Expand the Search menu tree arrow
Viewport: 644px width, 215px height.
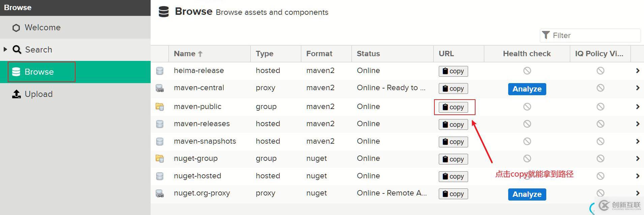[x=5, y=49]
